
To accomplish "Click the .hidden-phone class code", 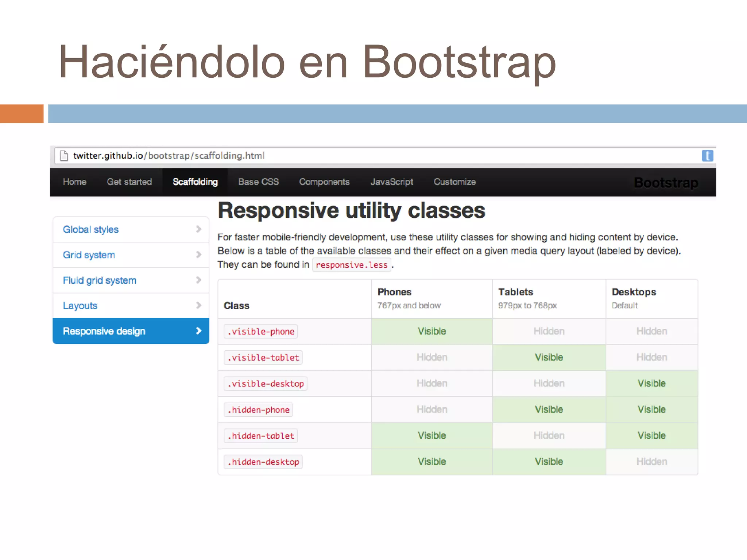I will click(258, 410).
